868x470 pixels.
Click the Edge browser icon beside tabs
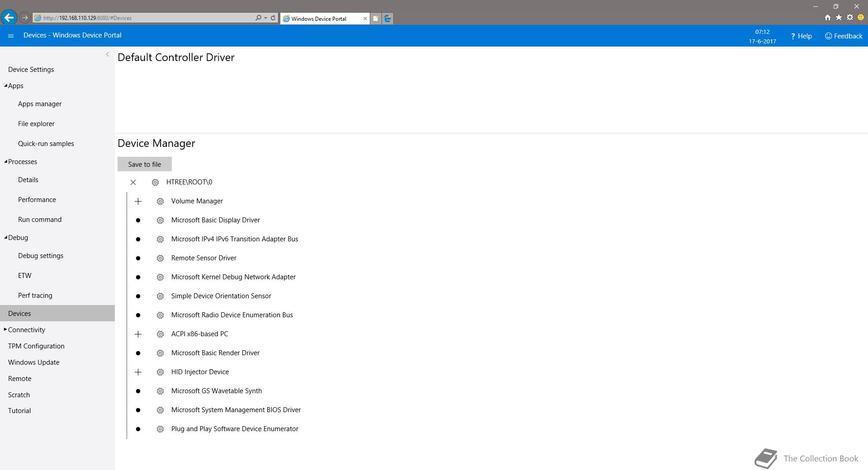[x=387, y=19]
